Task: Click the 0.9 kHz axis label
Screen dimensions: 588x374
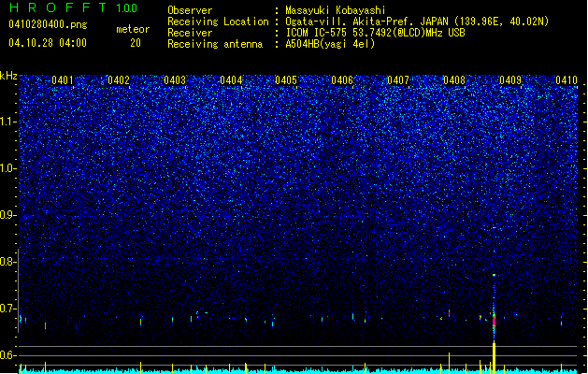Action: [x=8, y=215]
